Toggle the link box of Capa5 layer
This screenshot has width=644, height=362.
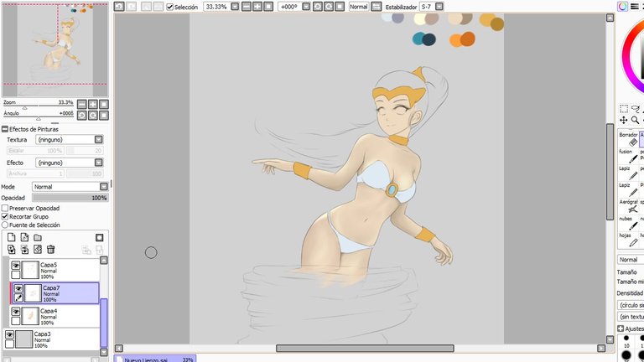pyautogui.click(x=16, y=275)
